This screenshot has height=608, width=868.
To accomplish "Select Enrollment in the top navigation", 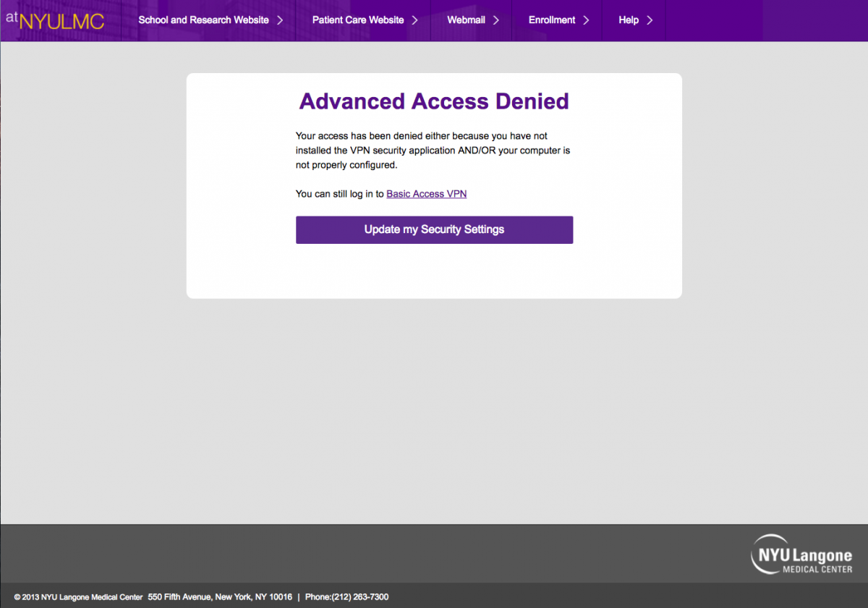I will (552, 20).
